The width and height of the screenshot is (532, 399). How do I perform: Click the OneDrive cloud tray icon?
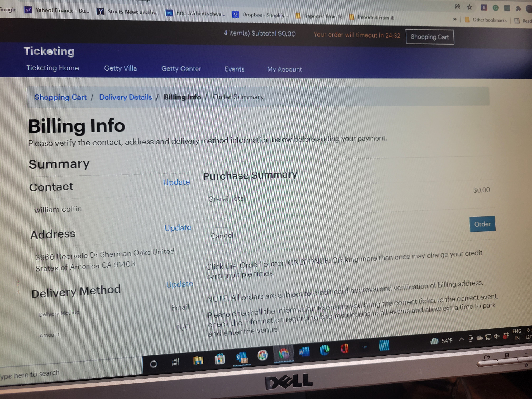[479, 338]
